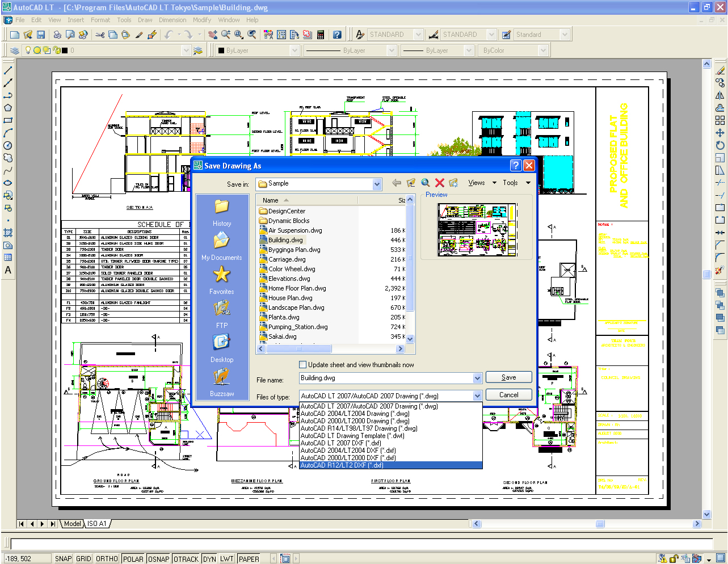Open the Views dropdown in dialog

coord(482,183)
